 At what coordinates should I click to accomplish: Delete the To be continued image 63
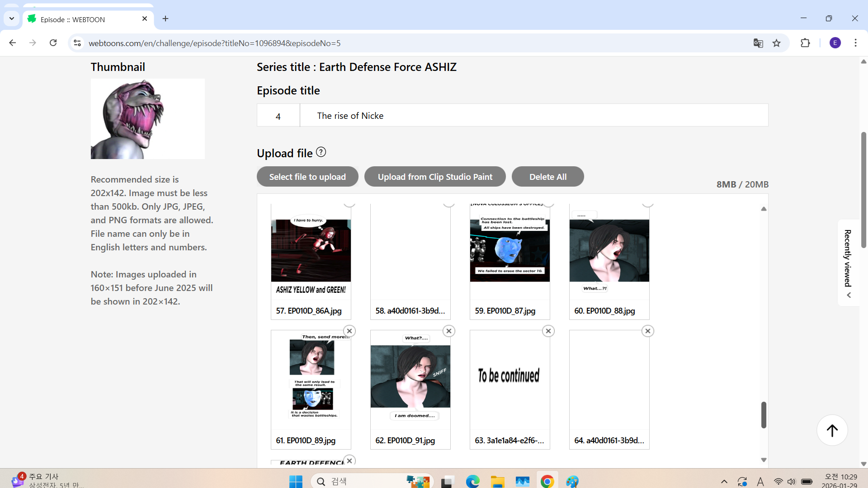548,331
